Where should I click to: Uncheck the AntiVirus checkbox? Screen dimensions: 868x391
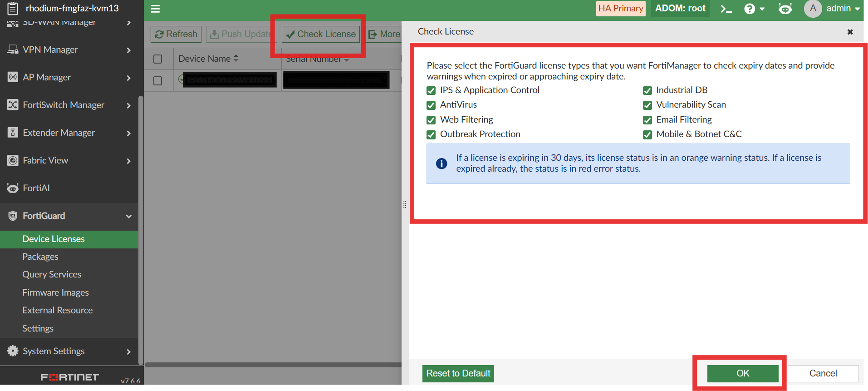431,105
